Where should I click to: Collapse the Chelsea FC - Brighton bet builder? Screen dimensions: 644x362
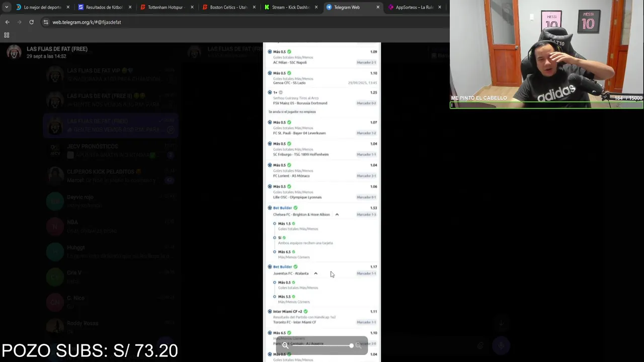(337, 215)
